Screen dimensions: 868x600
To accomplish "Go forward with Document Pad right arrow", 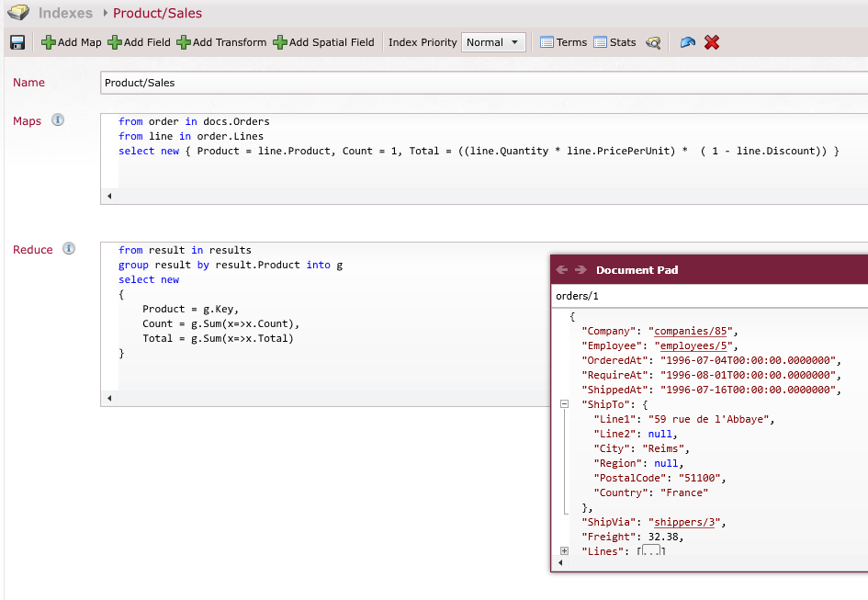I will 581,270.
